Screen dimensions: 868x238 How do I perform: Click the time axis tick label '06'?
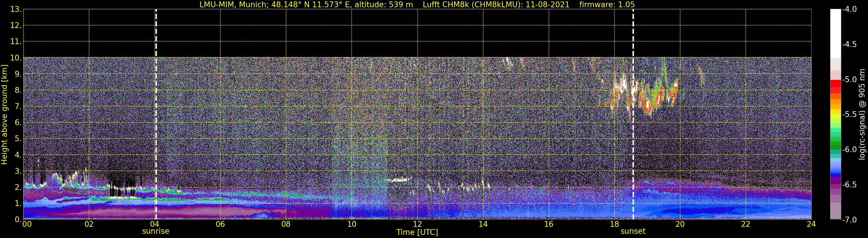[220, 224]
